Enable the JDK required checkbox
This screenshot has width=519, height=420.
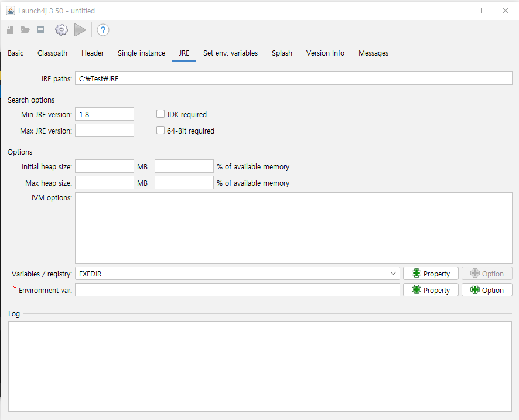(160, 114)
